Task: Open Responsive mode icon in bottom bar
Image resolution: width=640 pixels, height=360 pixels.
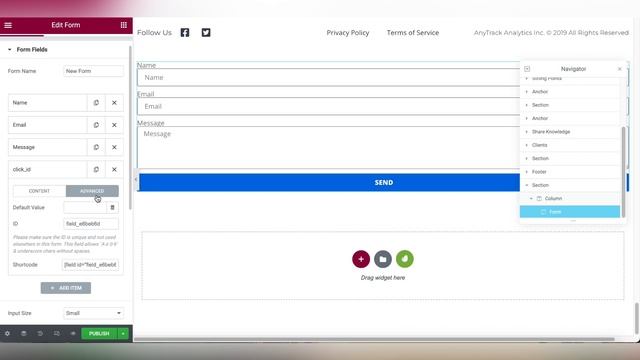Action: [56, 333]
